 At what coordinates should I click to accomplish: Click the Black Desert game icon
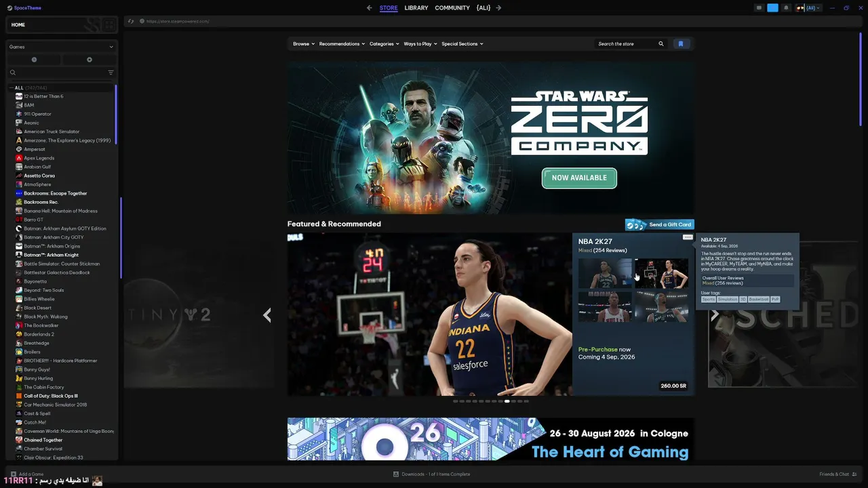[x=19, y=308]
